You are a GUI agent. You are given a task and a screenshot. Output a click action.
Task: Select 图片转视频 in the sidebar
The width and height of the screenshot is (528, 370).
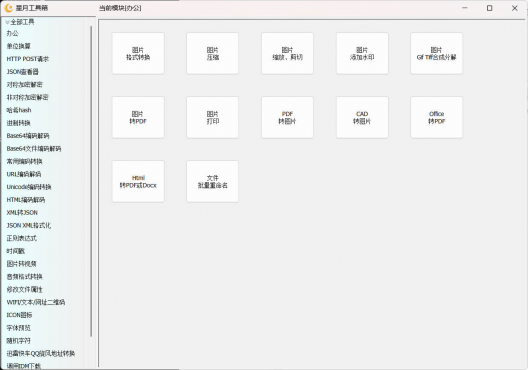click(x=22, y=264)
